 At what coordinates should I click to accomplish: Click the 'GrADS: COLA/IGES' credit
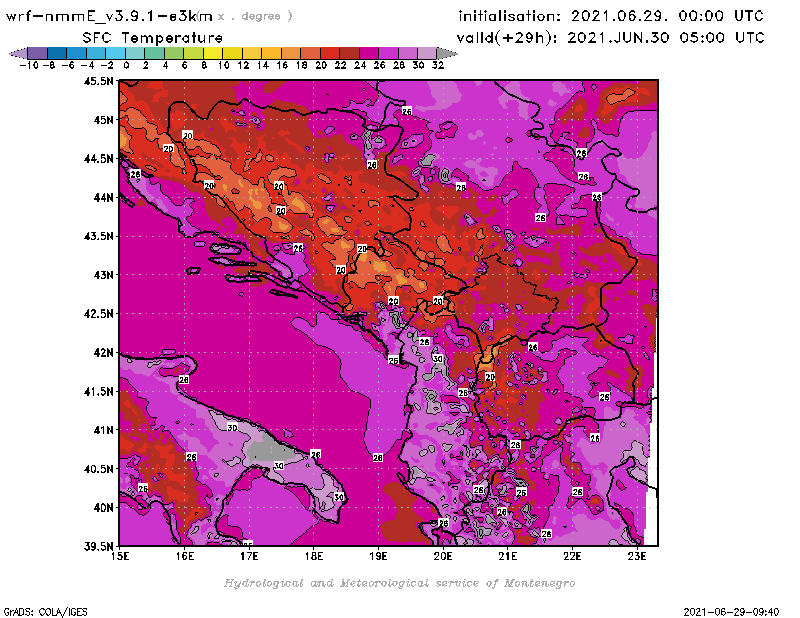pos(45,612)
